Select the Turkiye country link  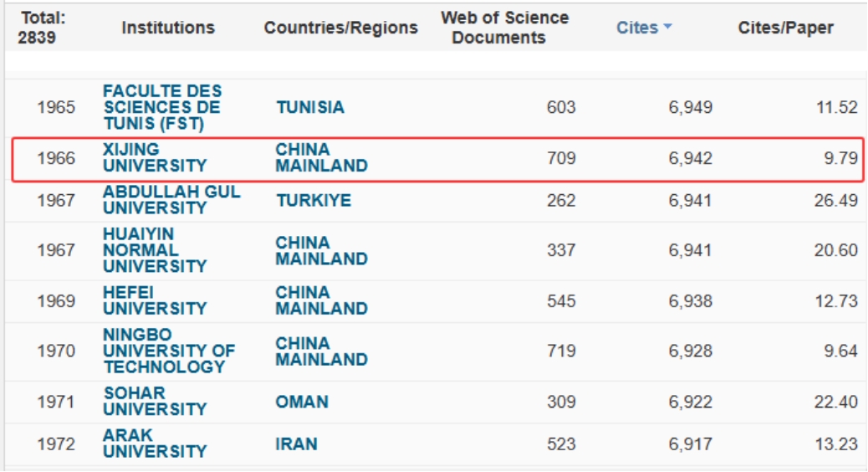pos(314,200)
